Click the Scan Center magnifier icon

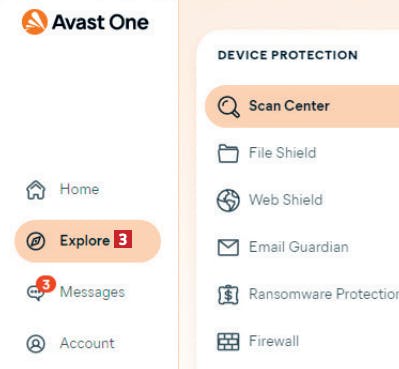(x=228, y=107)
